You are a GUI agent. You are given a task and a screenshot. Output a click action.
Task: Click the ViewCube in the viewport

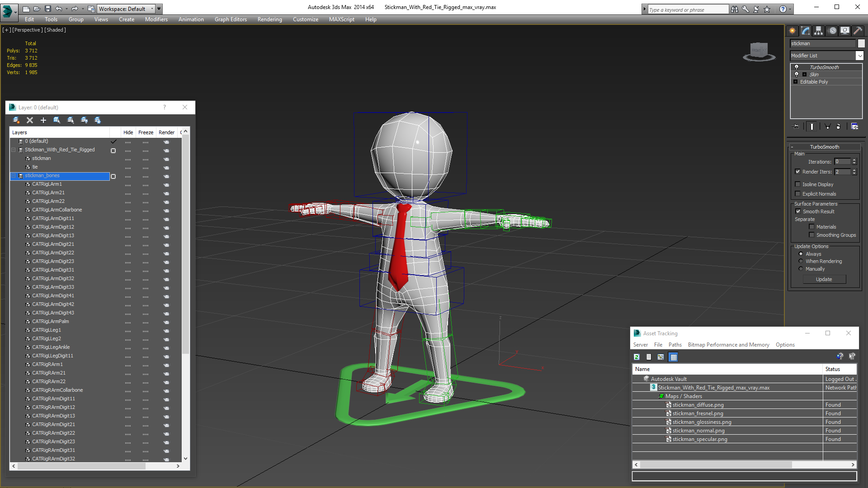759,51
